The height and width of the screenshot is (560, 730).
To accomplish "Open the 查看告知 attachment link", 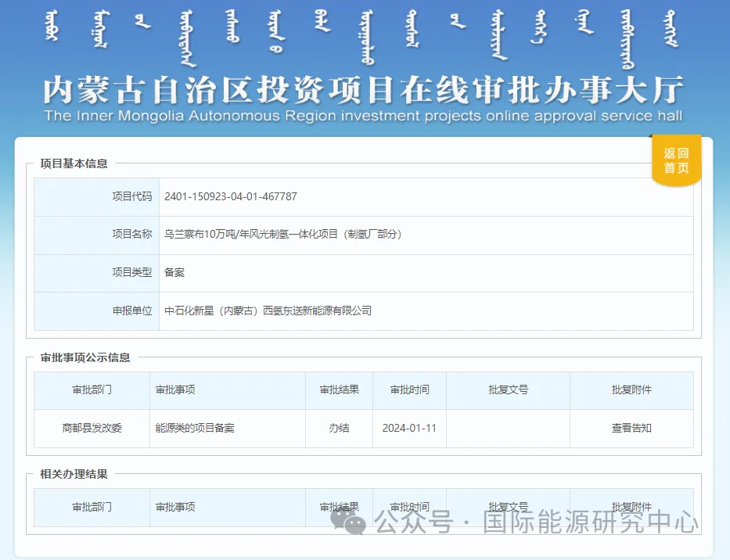I will pyautogui.click(x=631, y=428).
